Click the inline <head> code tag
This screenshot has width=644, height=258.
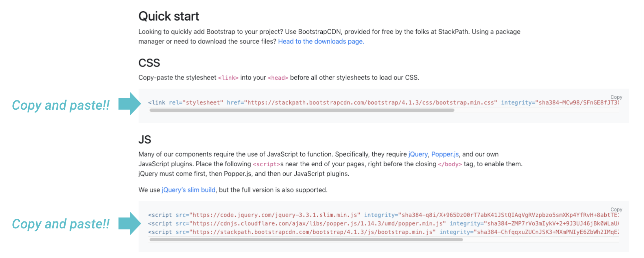[x=278, y=78]
